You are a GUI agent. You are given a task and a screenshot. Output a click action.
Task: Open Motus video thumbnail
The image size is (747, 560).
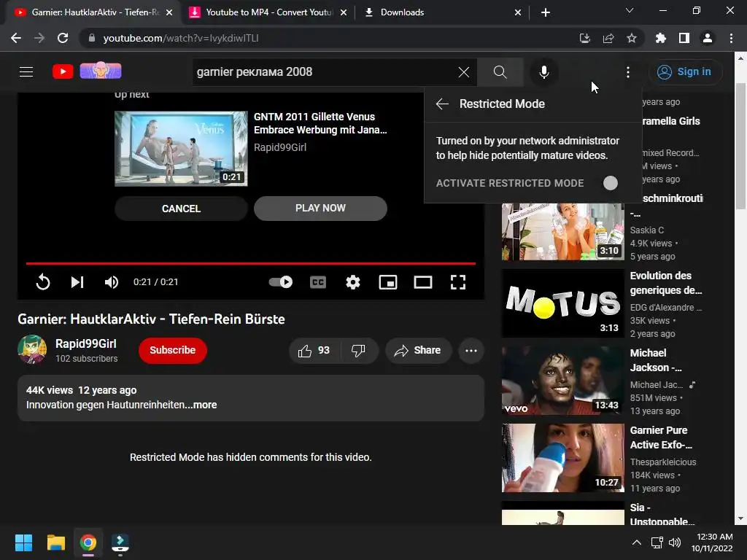(x=562, y=303)
